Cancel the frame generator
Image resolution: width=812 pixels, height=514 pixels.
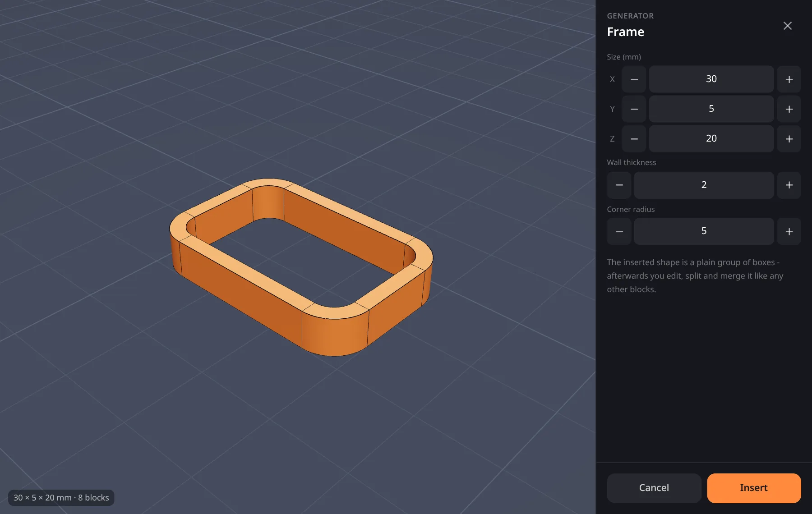point(654,488)
